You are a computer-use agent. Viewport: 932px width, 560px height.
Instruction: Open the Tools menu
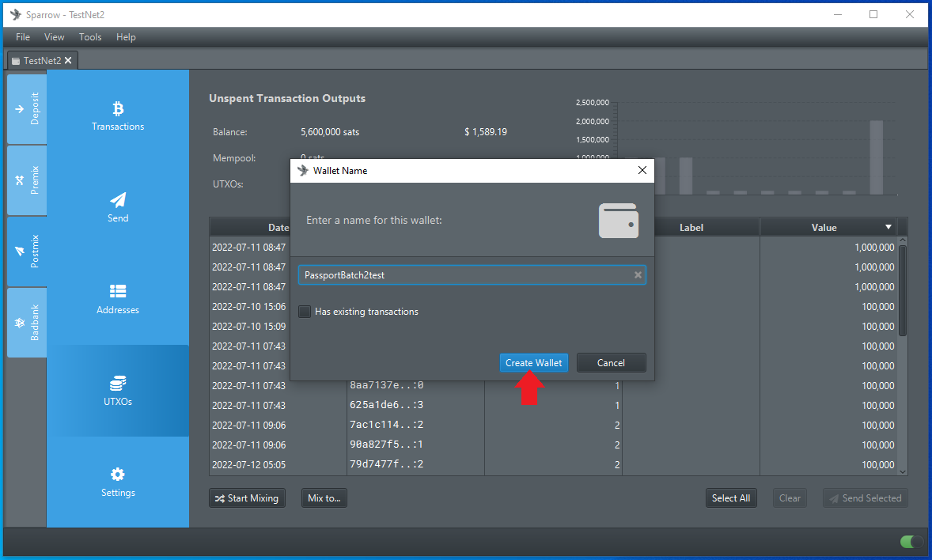point(90,37)
